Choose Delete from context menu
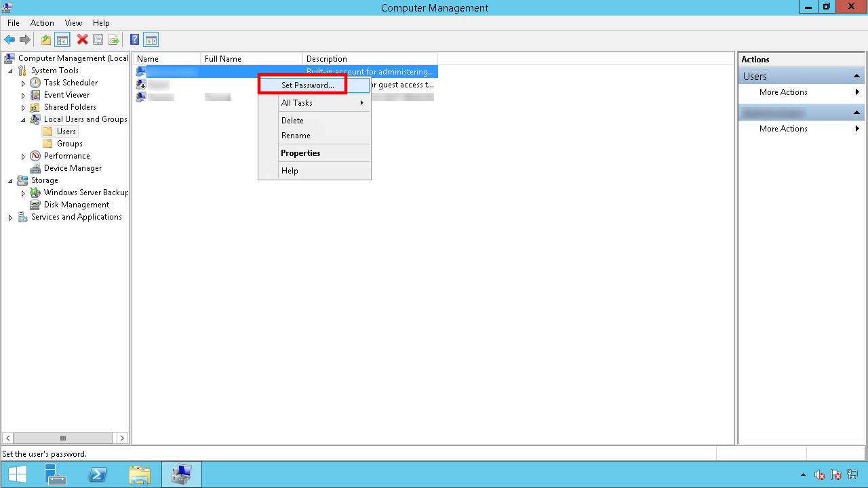The height and width of the screenshot is (488, 868). 315,121
